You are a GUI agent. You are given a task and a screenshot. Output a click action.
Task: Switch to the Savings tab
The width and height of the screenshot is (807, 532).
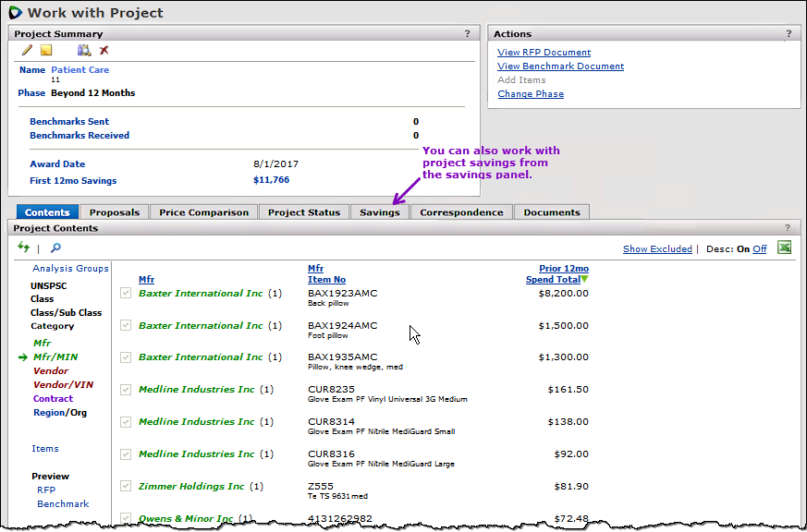(380, 212)
